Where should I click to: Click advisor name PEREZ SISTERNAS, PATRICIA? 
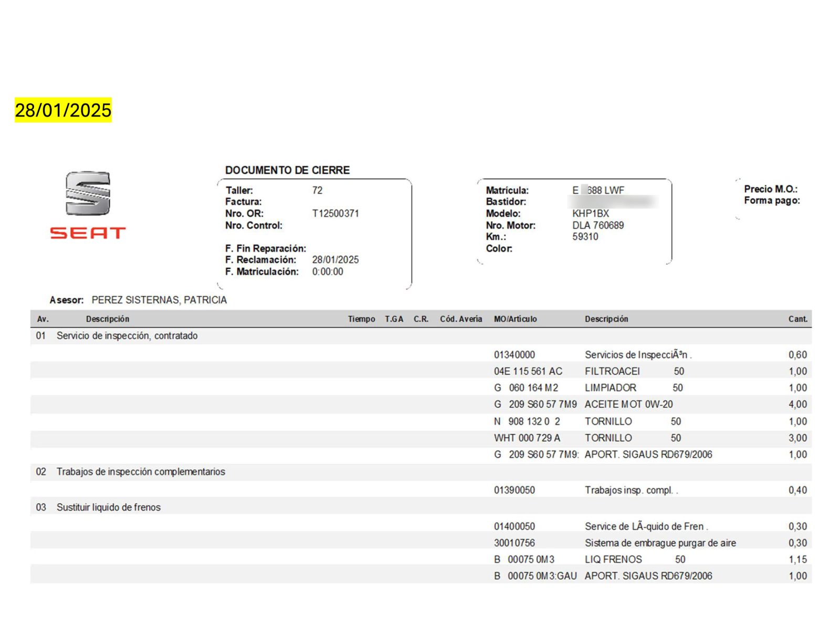(x=159, y=300)
